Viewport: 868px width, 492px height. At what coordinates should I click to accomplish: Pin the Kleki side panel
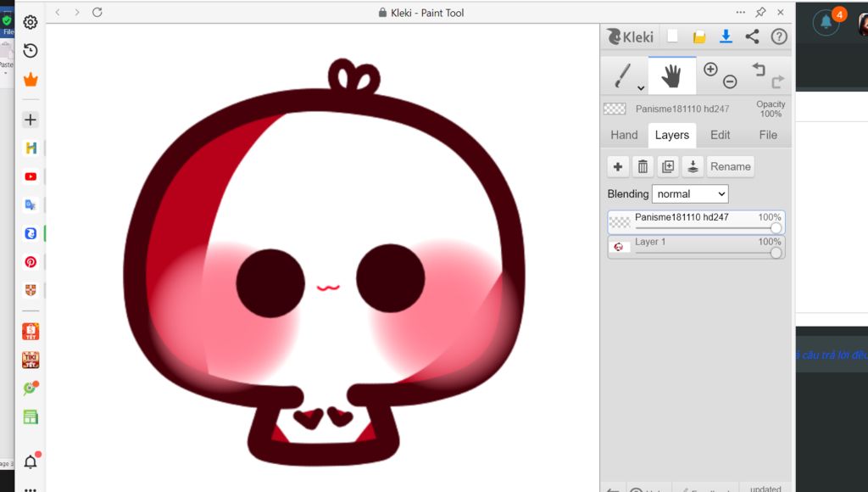pyautogui.click(x=760, y=12)
